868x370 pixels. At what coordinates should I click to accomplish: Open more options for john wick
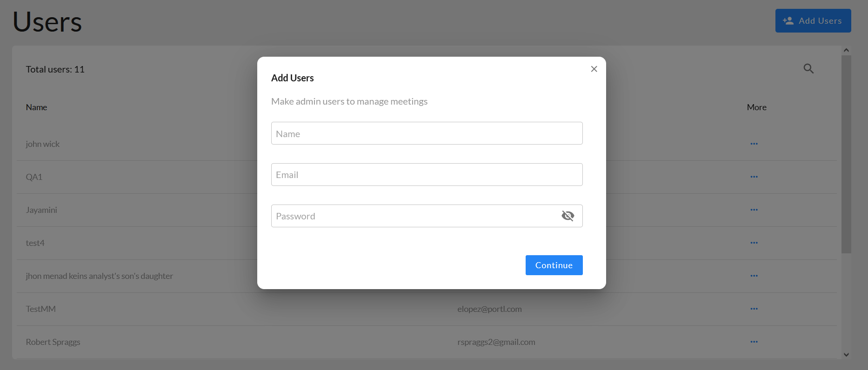[x=754, y=144]
